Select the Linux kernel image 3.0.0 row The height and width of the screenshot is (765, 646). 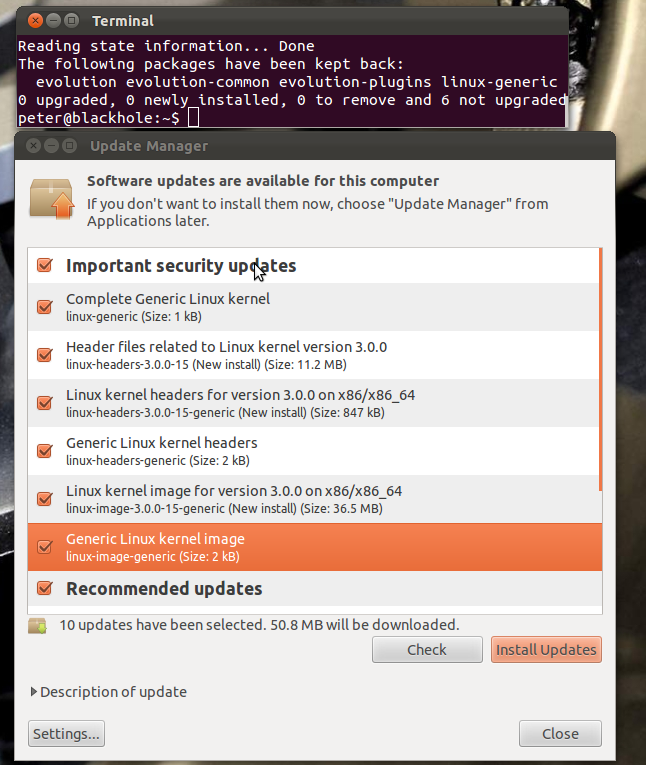pos(300,499)
